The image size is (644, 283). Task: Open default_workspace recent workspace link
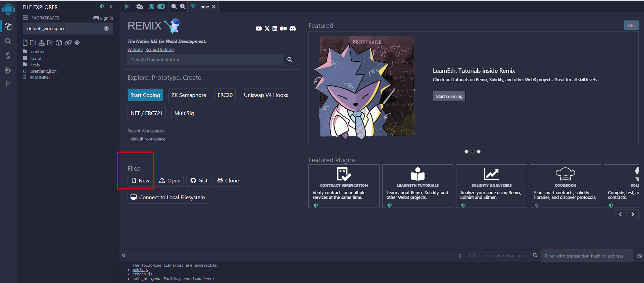click(148, 139)
